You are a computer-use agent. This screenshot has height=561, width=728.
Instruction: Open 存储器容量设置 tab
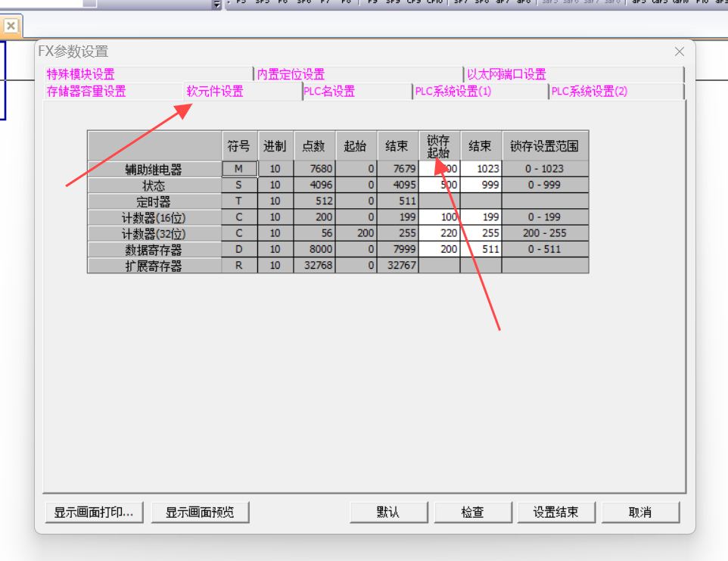tap(86, 92)
